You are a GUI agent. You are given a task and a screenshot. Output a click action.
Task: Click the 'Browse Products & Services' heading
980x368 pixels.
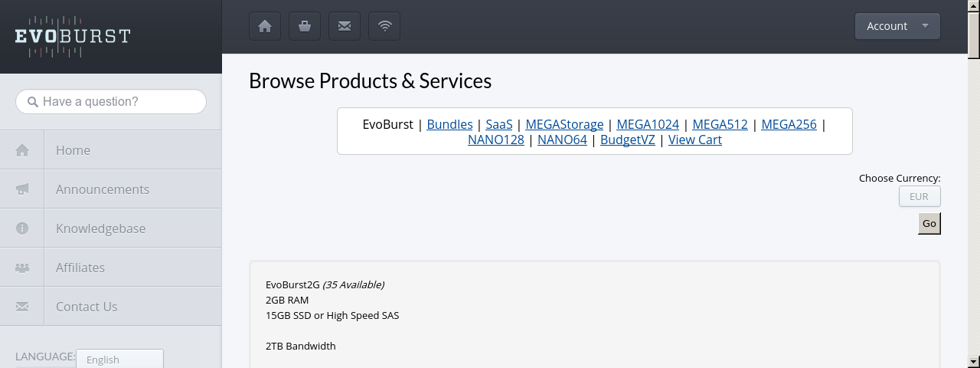[x=370, y=80]
